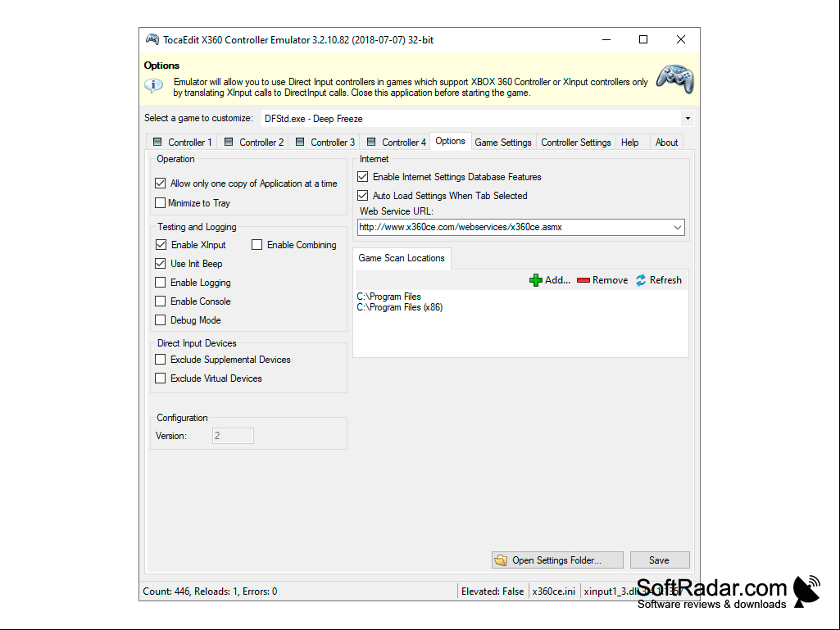Check Exclude Supplemental Devices
This screenshot has width=840, height=630.
click(x=160, y=360)
